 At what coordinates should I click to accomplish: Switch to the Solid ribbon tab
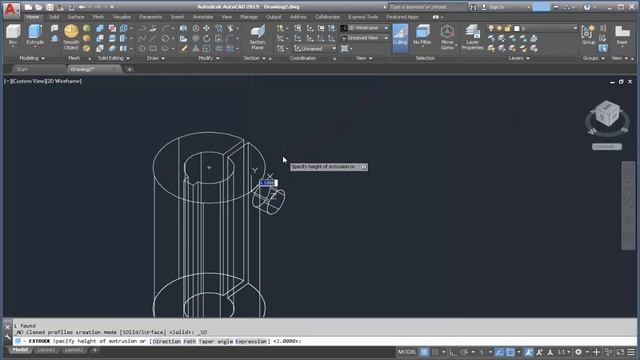pyautogui.click(x=54, y=17)
